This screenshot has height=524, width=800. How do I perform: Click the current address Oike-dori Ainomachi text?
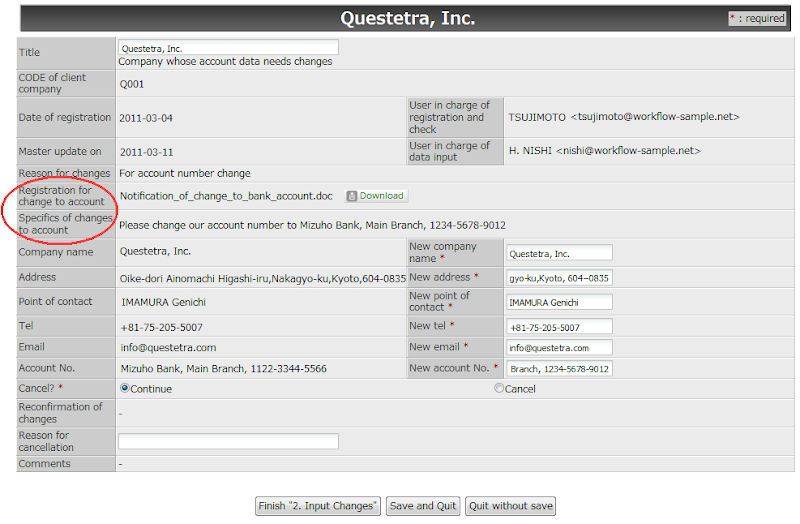click(x=263, y=279)
